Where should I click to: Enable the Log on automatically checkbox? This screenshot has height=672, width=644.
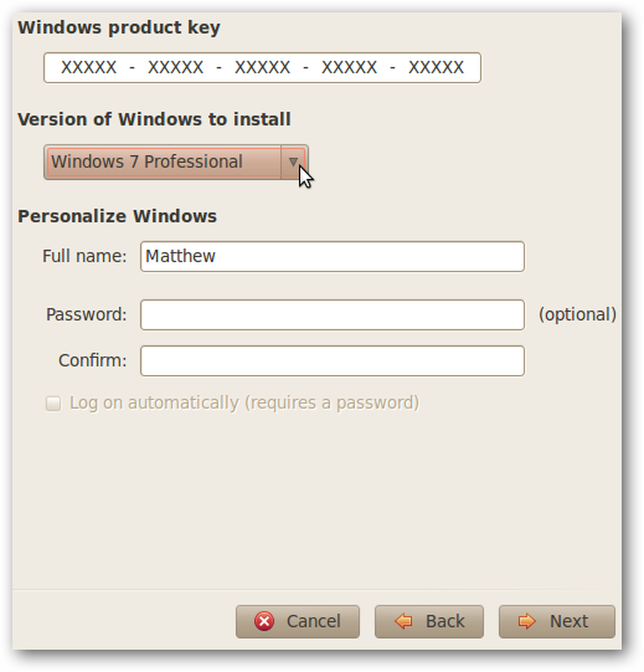click(53, 403)
